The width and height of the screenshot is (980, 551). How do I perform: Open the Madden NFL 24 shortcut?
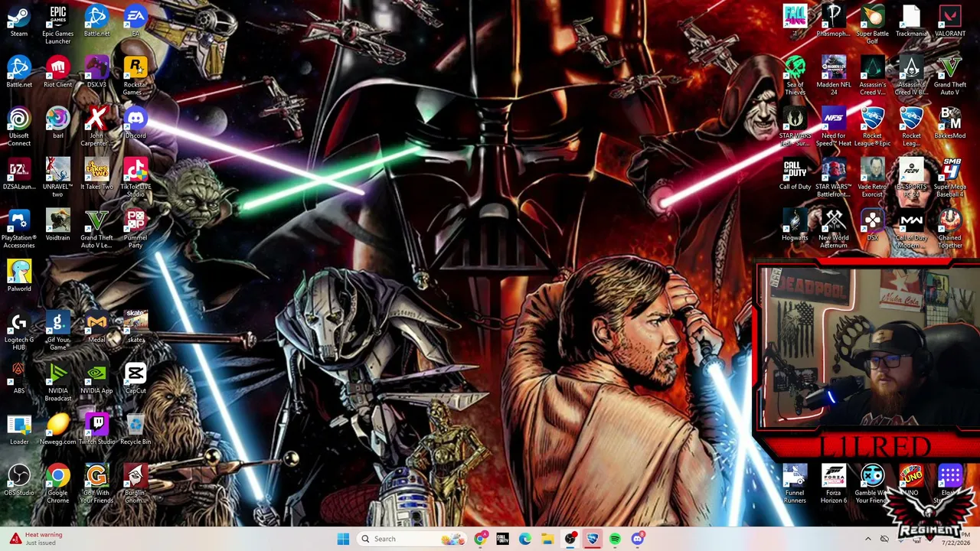834,76
